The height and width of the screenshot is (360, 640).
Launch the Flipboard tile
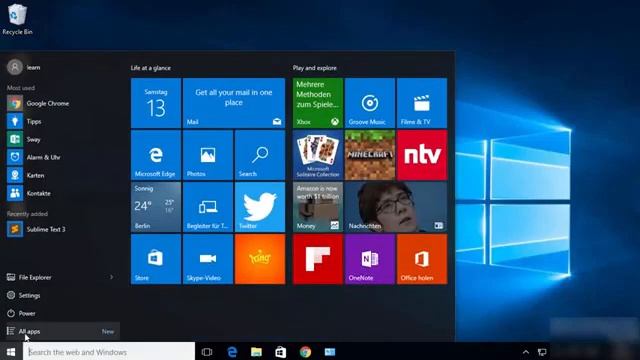click(318, 259)
